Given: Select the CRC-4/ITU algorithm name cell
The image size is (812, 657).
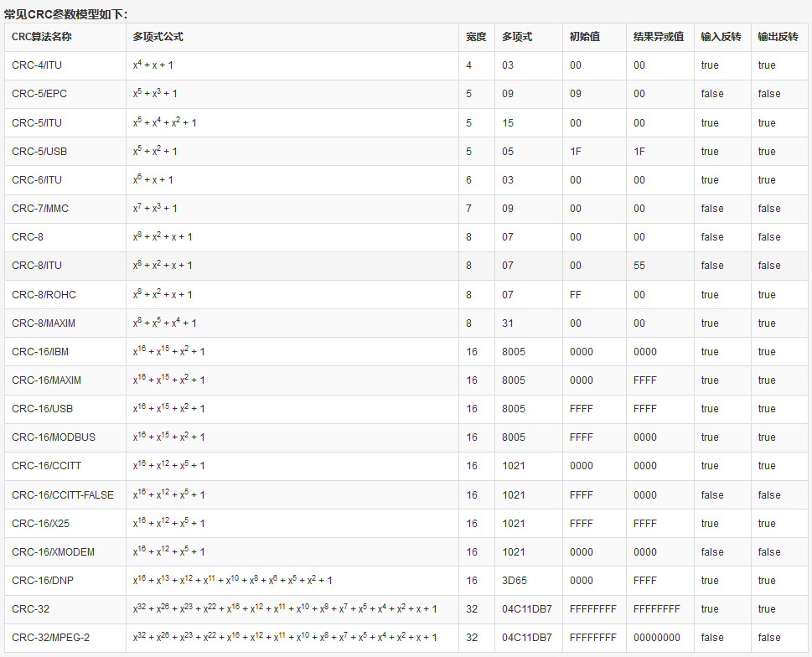Looking at the screenshot, I should tap(37, 65).
